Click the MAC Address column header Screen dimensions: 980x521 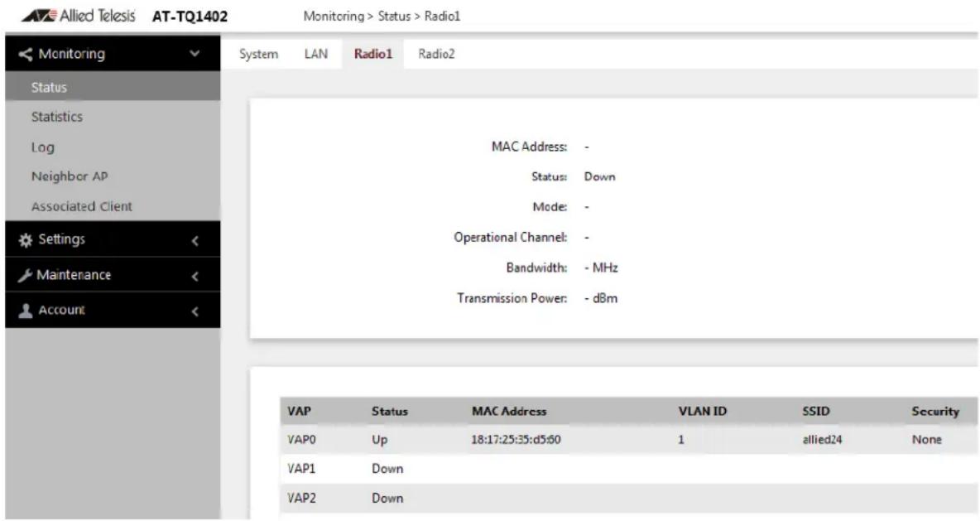tap(509, 412)
